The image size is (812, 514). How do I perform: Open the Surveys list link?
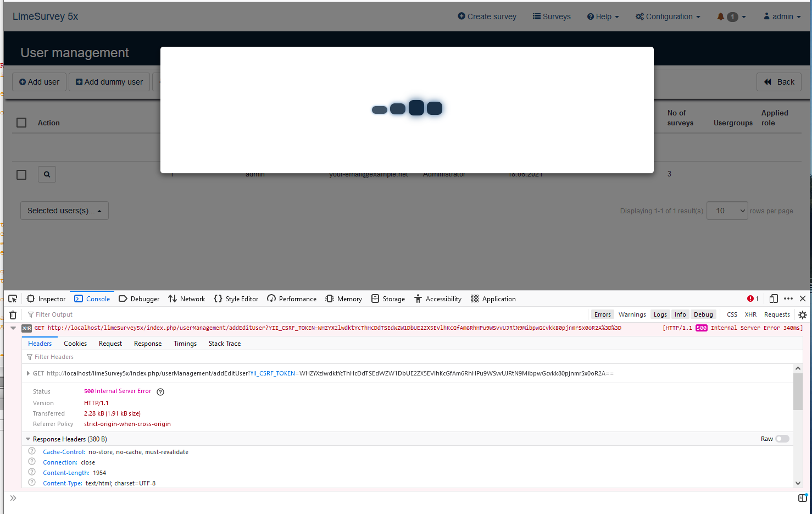[x=552, y=16]
